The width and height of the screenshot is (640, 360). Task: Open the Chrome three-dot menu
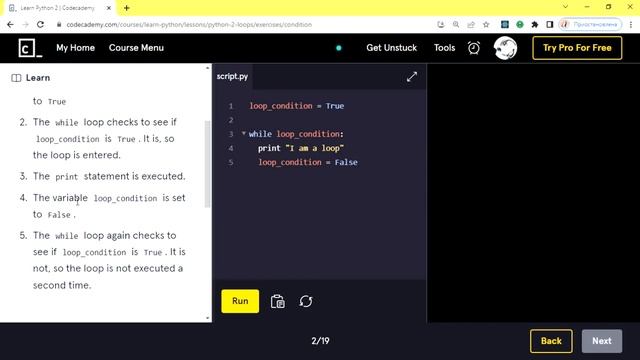[631, 24]
